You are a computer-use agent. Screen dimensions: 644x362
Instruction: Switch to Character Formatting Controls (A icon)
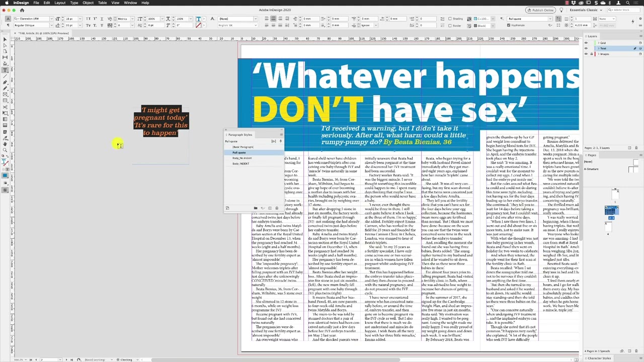click(8, 19)
